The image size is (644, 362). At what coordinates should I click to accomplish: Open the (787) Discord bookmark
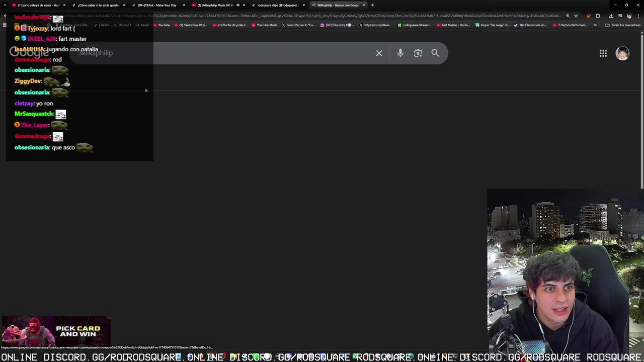pyautogui.click(x=337, y=25)
